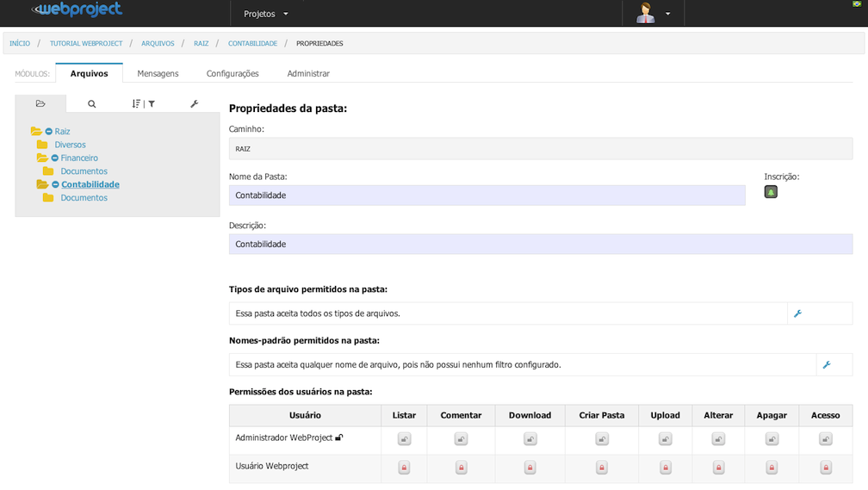Open the Projetos dropdown menu
Viewport: 868px width, 490px height.
pyautogui.click(x=266, y=14)
